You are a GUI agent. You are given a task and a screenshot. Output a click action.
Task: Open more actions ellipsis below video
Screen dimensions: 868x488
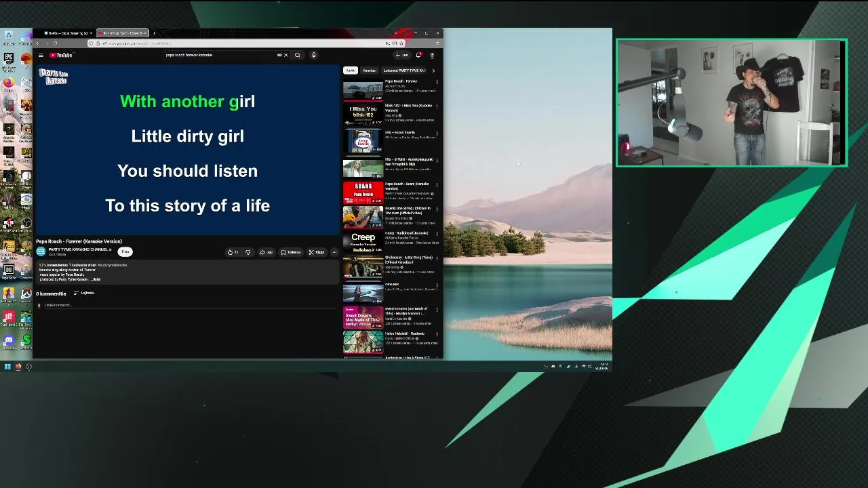[334, 252]
